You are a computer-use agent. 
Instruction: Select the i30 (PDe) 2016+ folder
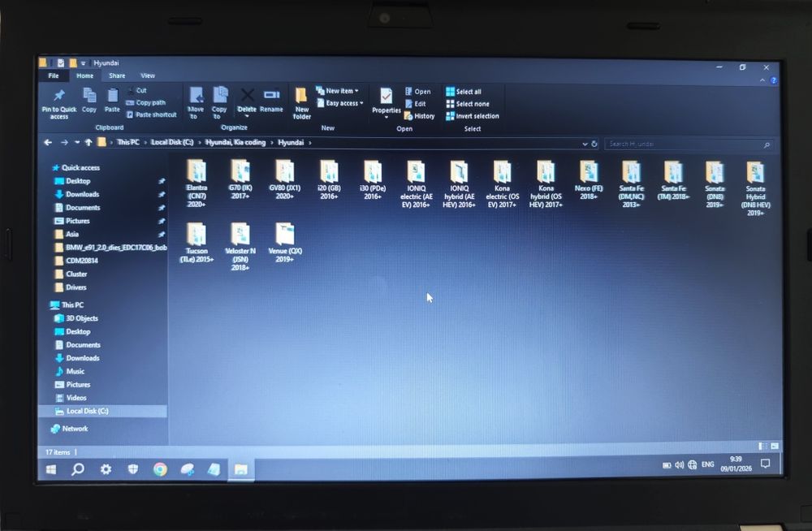pos(373,179)
